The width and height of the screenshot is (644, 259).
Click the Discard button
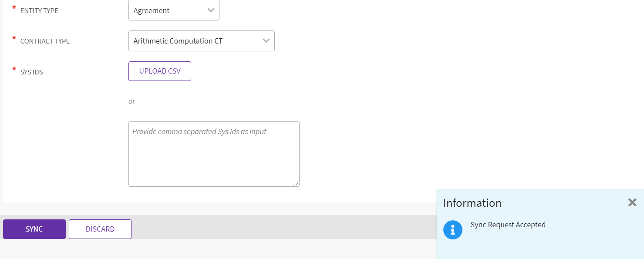click(x=100, y=229)
